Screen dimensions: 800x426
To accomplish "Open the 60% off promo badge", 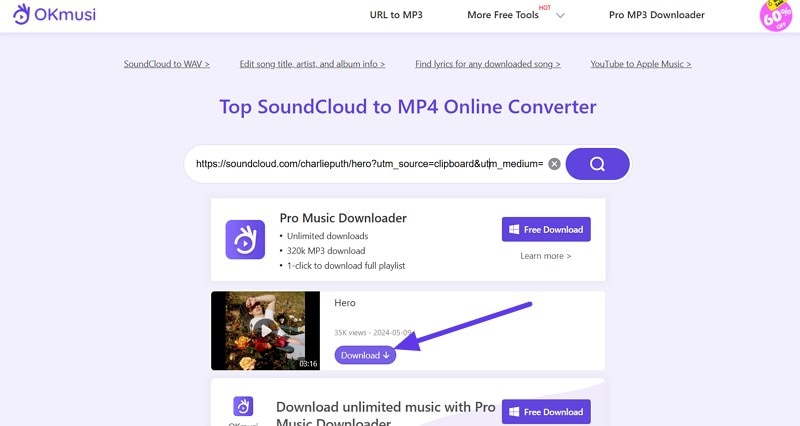I will (x=776, y=16).
